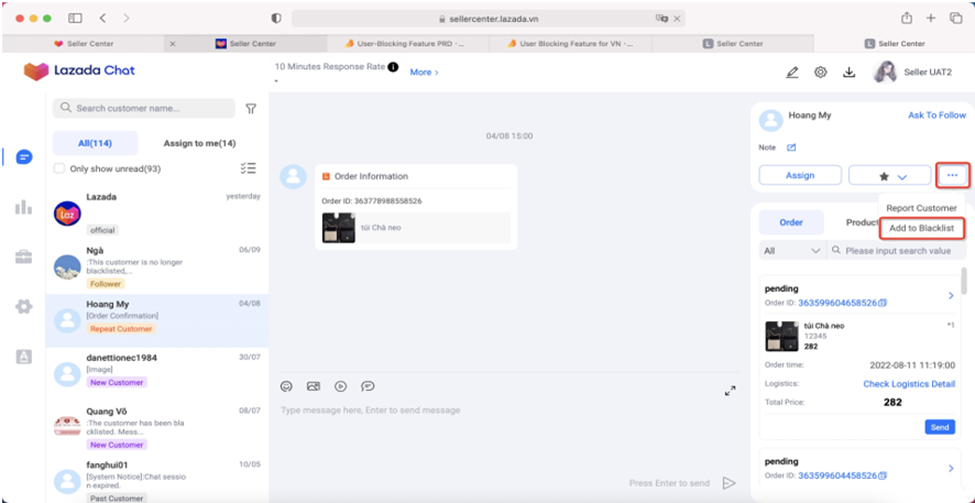
Task: Open the All order status dropdown
Action: click(792, 251)
